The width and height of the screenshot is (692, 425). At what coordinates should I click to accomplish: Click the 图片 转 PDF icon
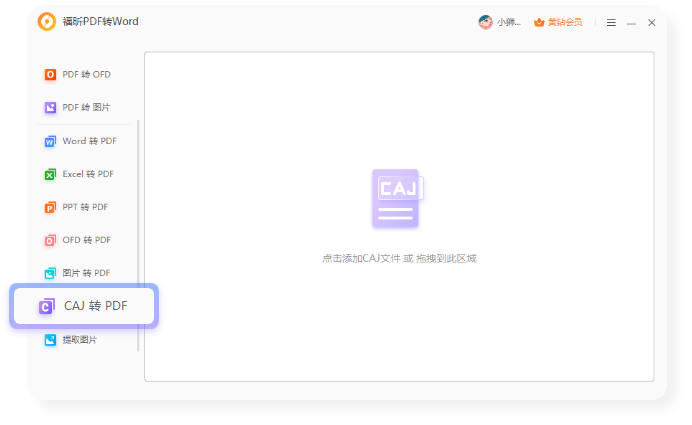pos(50,273)
